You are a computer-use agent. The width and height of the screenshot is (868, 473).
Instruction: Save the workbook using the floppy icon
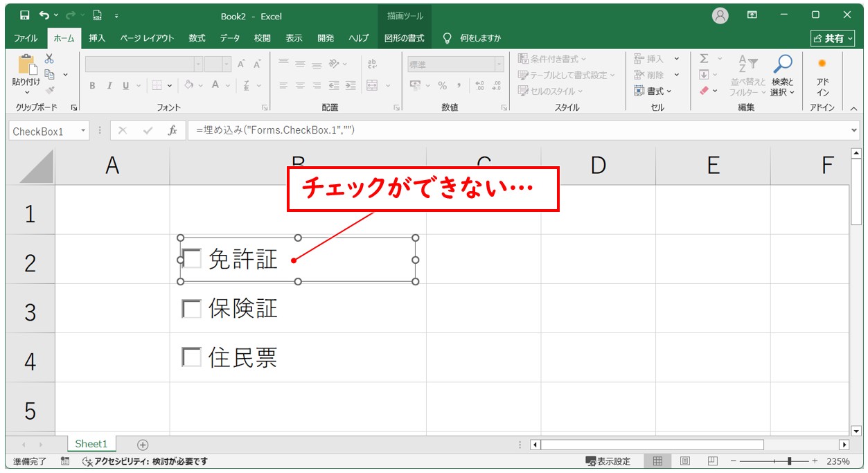coord(25,15)
